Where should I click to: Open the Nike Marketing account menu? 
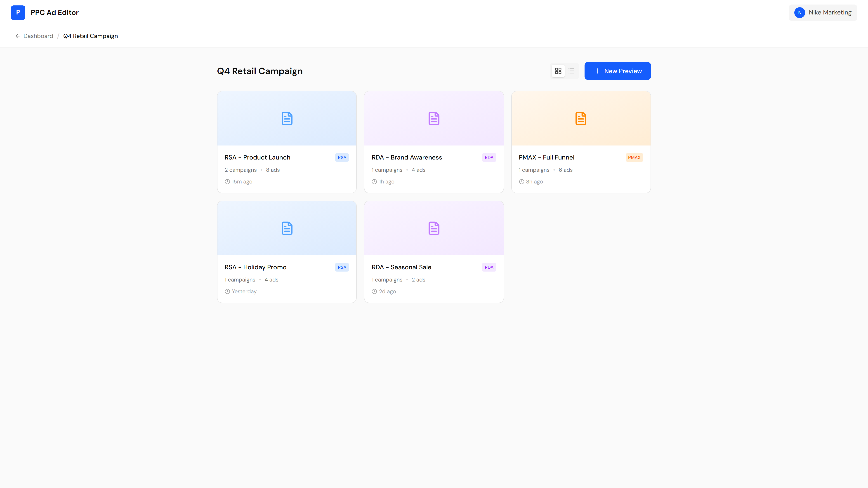click(823, 12)
